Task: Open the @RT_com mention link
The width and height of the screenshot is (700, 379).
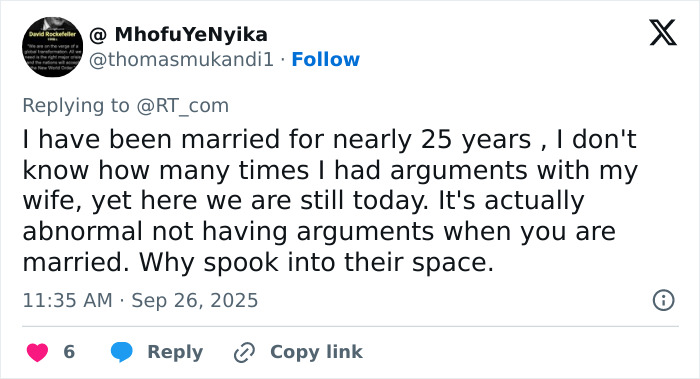Action: pos(183,106)
